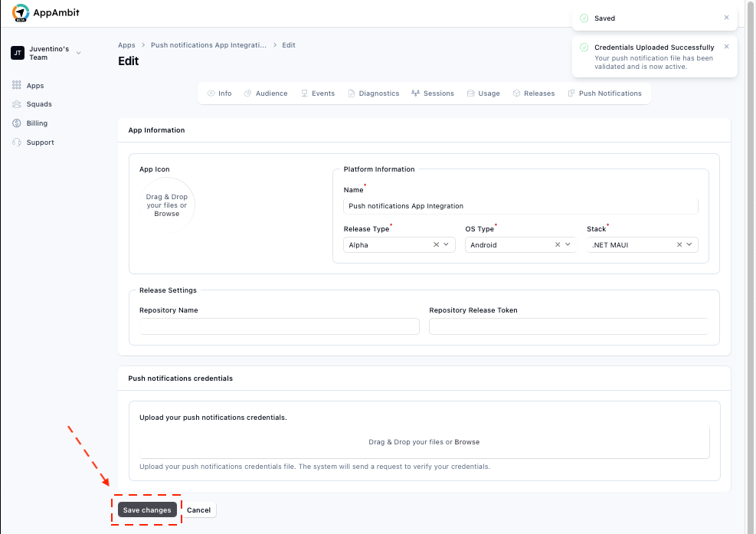Image resolution: width=756 pixels, height=534 pixels.
Task: Follow the Apps breadcrumb link
Action: click(x=126, y=44)
